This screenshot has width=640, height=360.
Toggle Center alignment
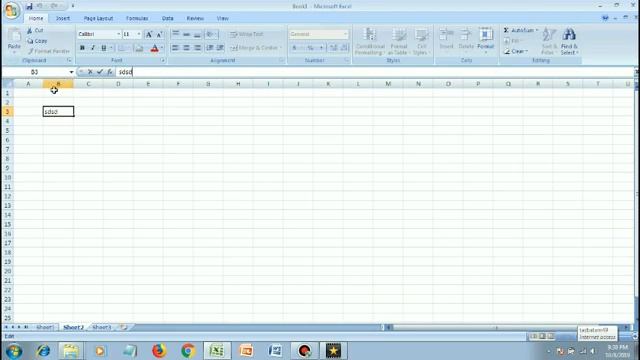(187, 48)
